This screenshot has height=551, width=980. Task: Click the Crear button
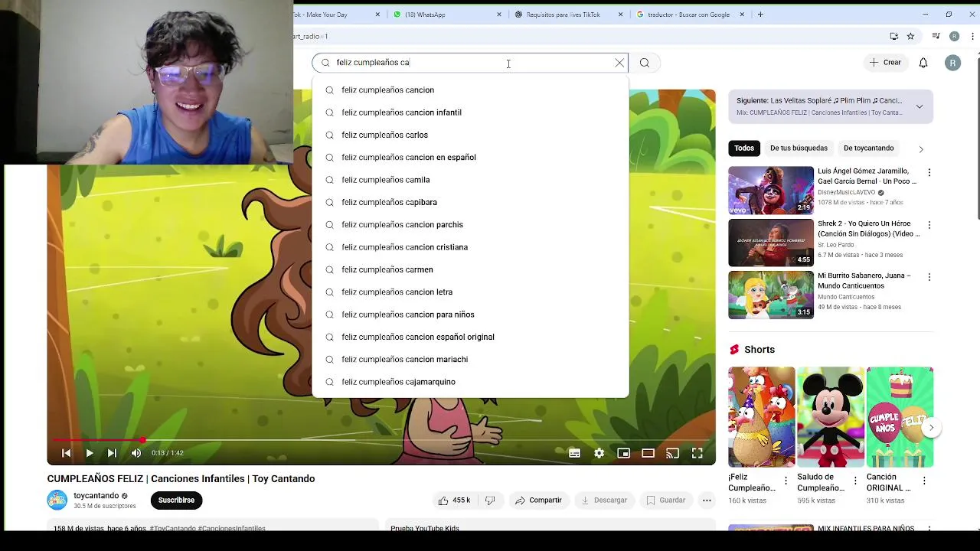(886, 63)
